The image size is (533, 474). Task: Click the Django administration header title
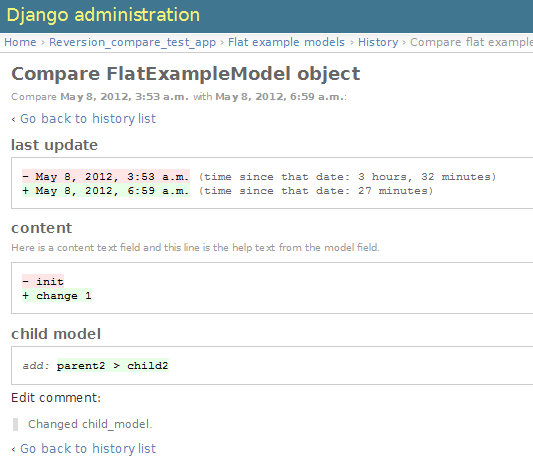point(103,15)
